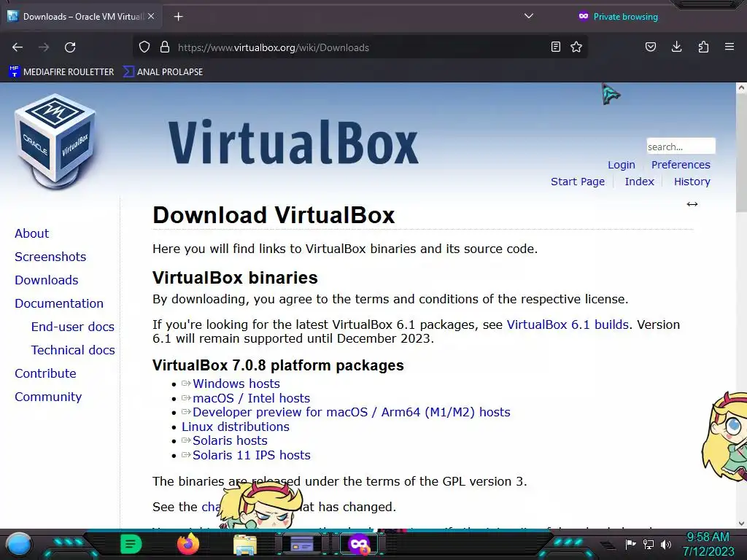The height and width of the screenshot is (560, 747).
Task: Open Downloads in the sidebar
Action: 47,280
